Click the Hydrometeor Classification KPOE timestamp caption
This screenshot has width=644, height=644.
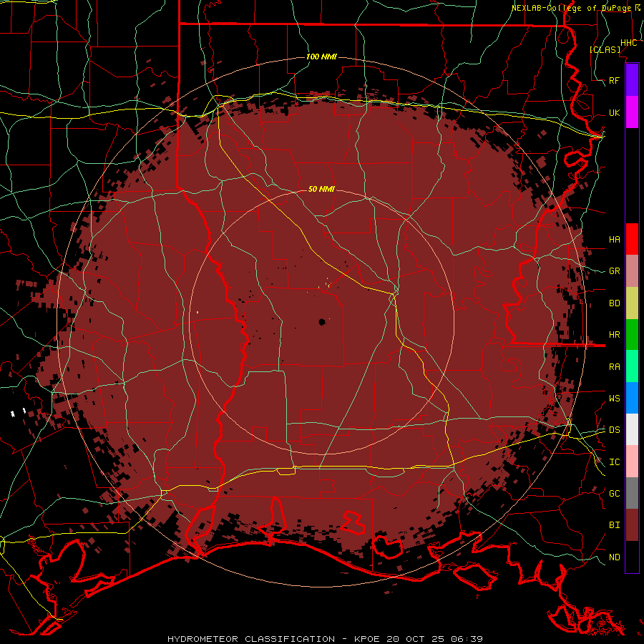[325, 639]
